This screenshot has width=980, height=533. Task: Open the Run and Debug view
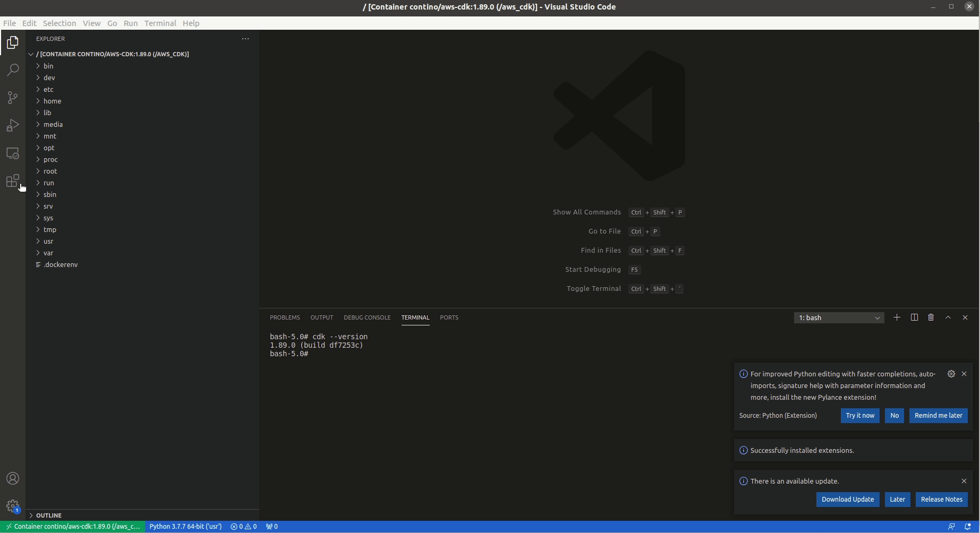(x=13, y=125)
